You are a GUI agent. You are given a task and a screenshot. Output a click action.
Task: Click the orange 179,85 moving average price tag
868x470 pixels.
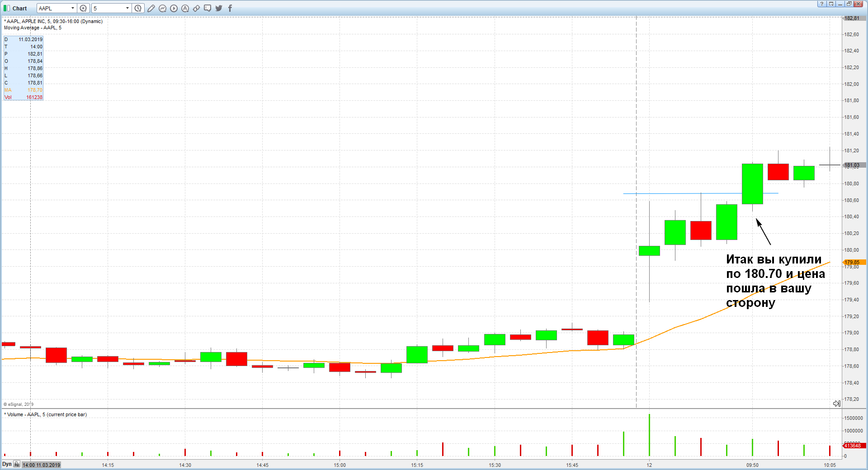[x=854, y=262]
